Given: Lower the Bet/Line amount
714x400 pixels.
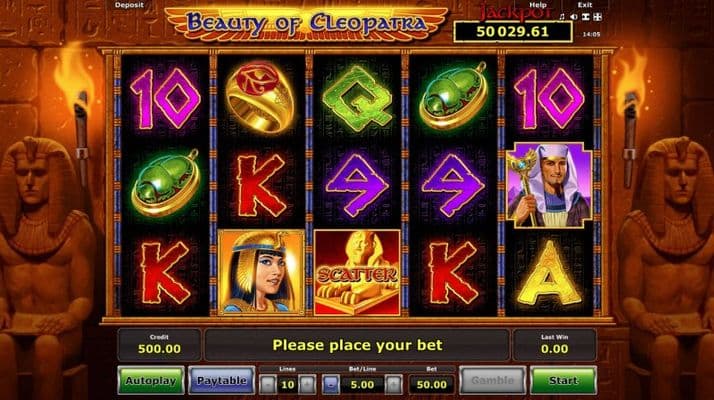Looking at the screenshot, I should tap(331, 385).
